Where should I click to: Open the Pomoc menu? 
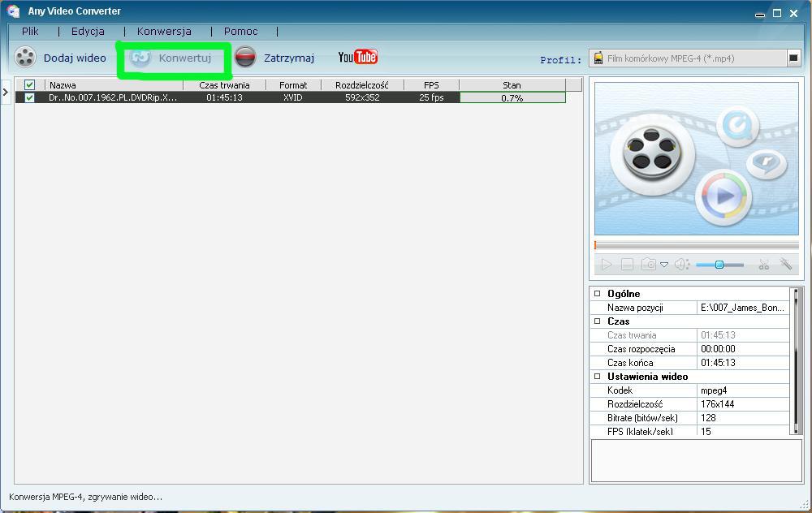[241, 31]
